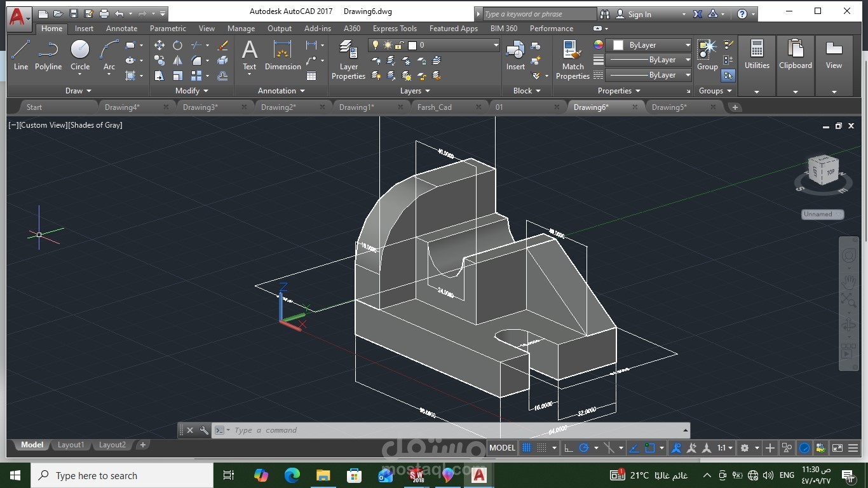This screenshot has height=488, width=868.
Task: Open the Clipboard panel button
Action: coord(796,65)
